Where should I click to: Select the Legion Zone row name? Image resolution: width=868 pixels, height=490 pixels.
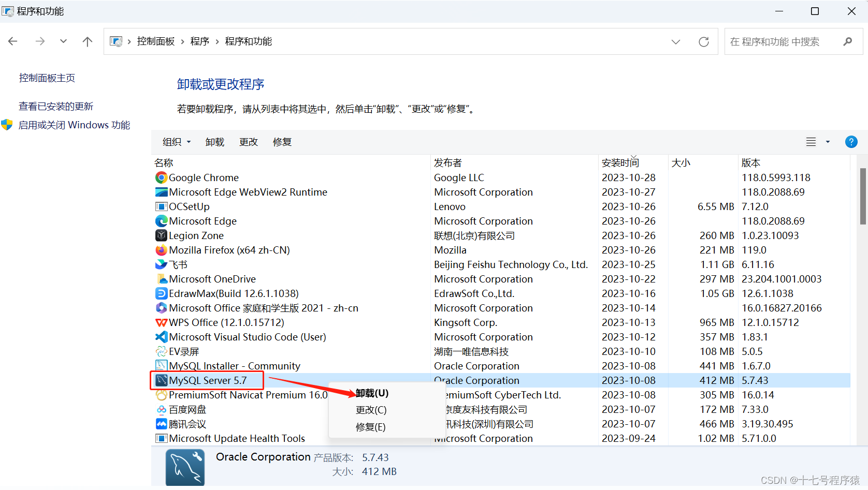pyautogui.click(x=196, y=235)
